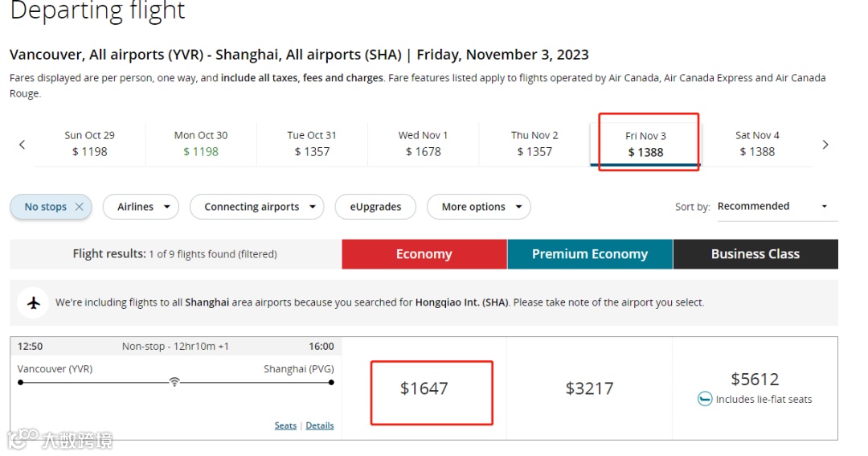Pick the $5612 Business Class fare
The width and height of the screenshot is (868, 456).
tap(755, 380)
